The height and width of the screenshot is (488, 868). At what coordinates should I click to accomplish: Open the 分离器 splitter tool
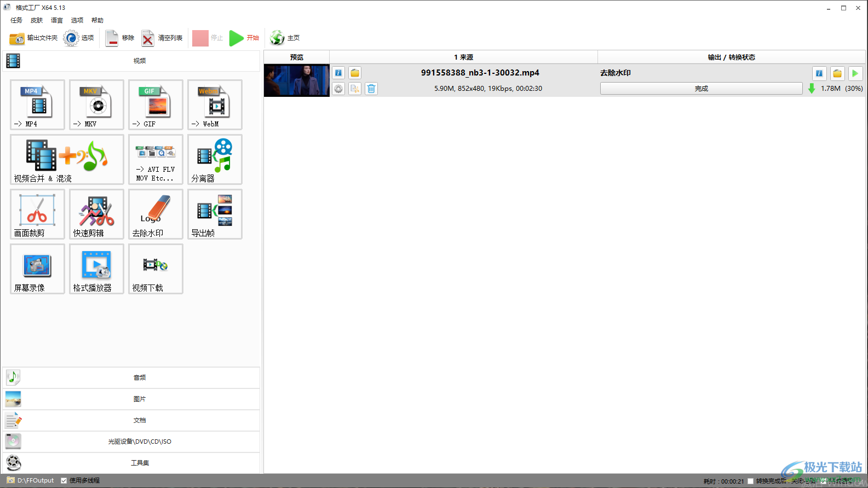(215, 159)
